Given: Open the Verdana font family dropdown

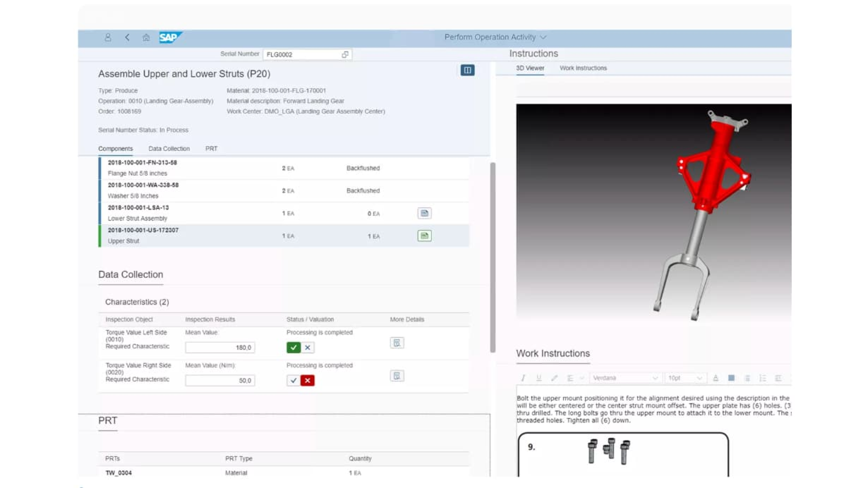Looking at the screenshot, I should point(625,378).
